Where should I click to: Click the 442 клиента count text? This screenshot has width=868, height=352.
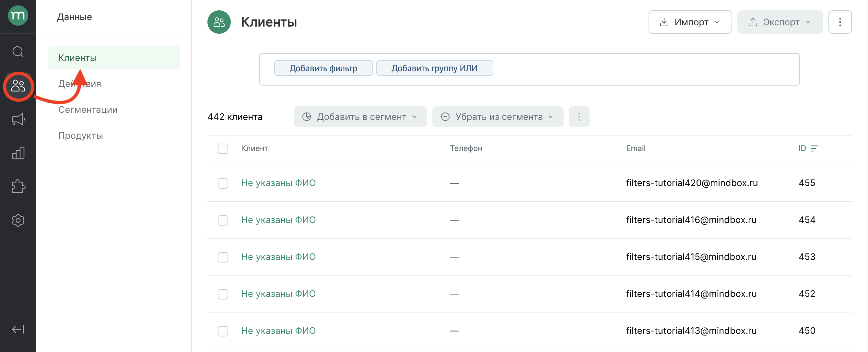[x=235, y=117]
